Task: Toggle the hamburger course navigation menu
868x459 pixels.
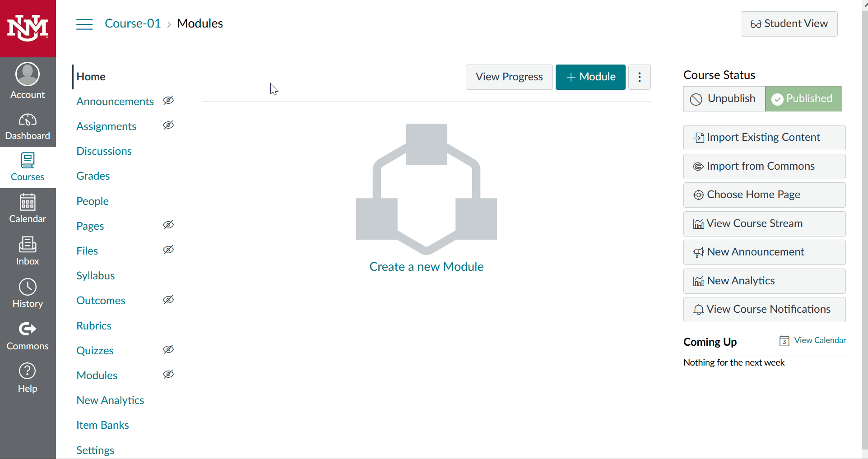Action: (84, 24)
